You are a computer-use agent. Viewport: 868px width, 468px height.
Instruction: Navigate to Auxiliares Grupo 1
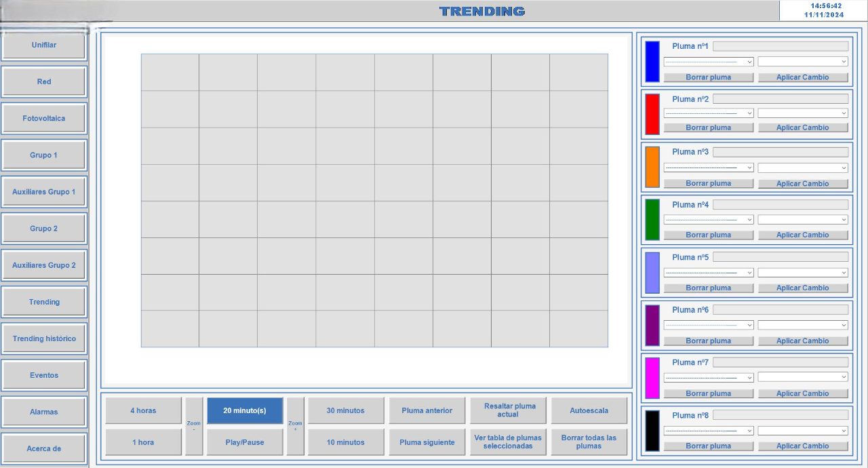44,192
